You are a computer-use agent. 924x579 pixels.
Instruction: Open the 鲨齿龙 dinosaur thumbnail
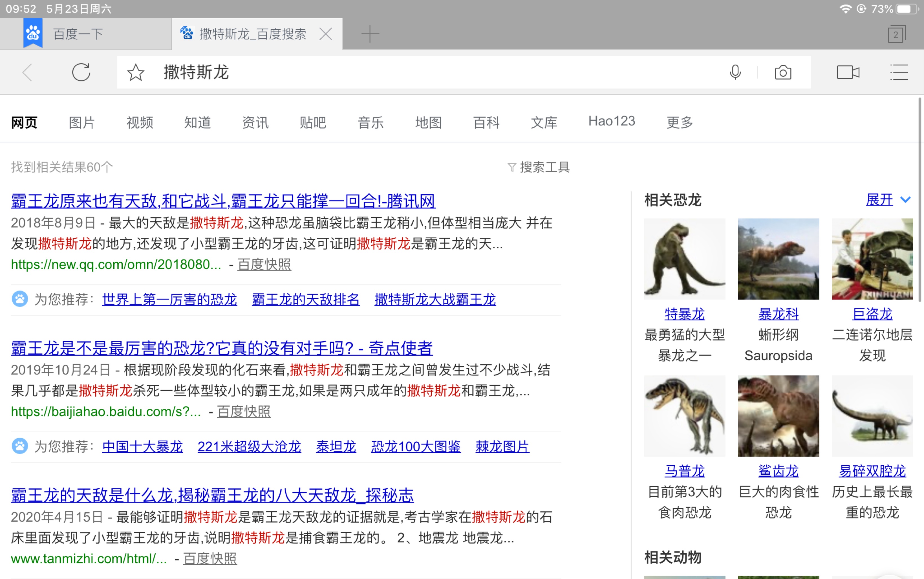coord(778,416)
